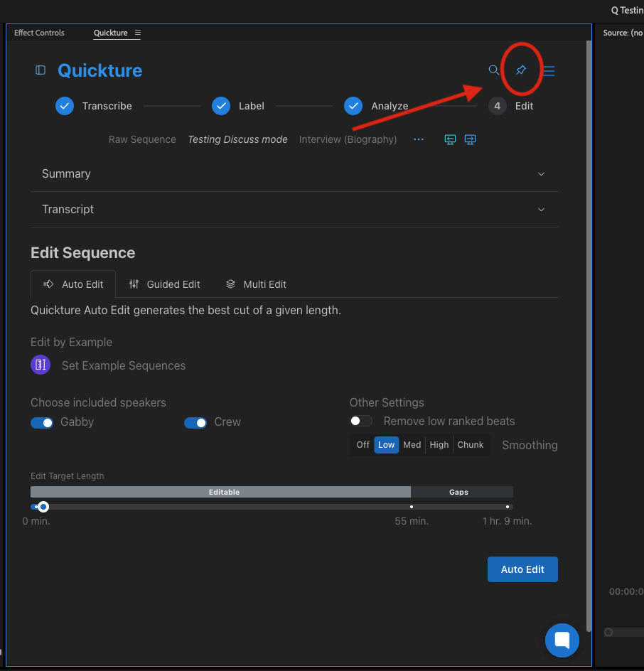Click the right-arrow monitor sequence icon

pyautogui.click(x=470, y=139)
